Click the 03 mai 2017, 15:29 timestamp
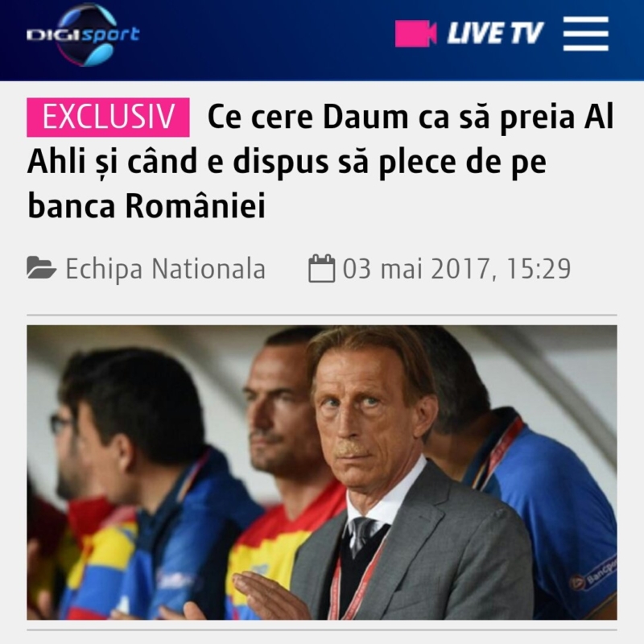The height and width of the screenshot is (644, 644). pos(456,269)
